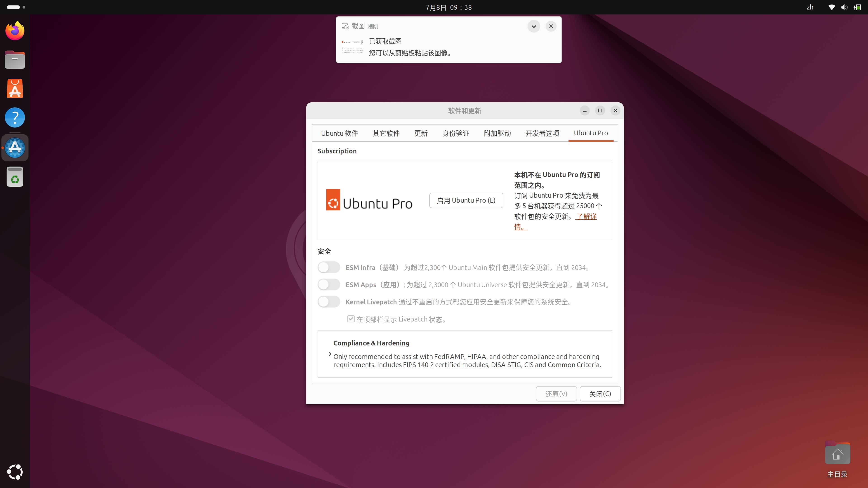The height and width of the screenshot is (488, 868).
Task: Open the Help icon in dock
Action: [x=15, y=117]
